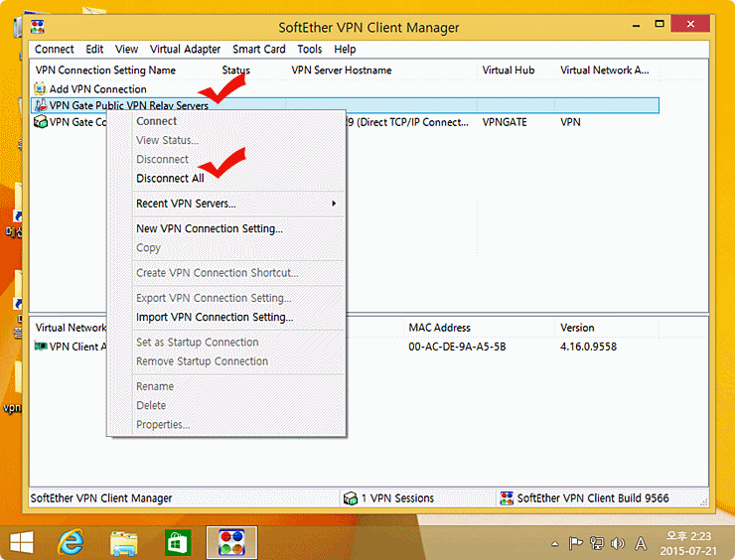Screen dimensions: 735x560
Task: Choose Copy in the context menu
Action: pos(226,248)
